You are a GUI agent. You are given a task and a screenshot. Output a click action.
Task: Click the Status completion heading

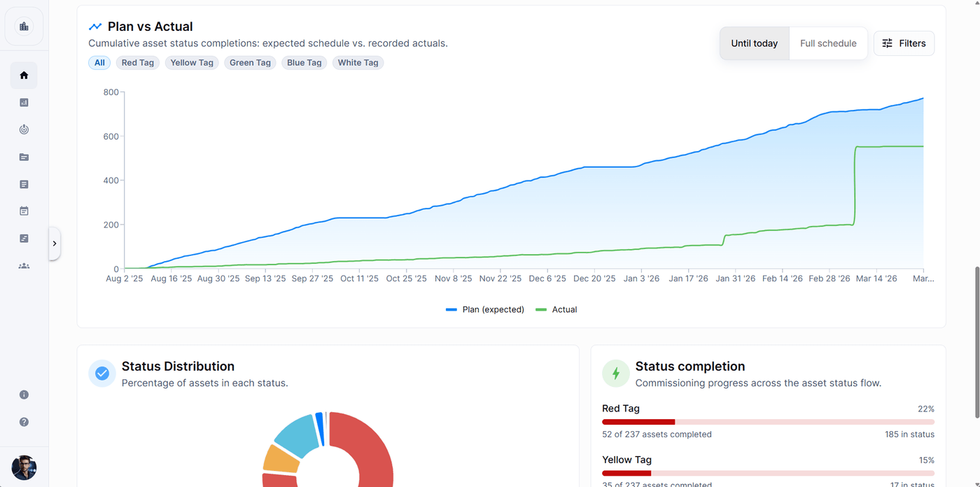click(x=690, y=367)
